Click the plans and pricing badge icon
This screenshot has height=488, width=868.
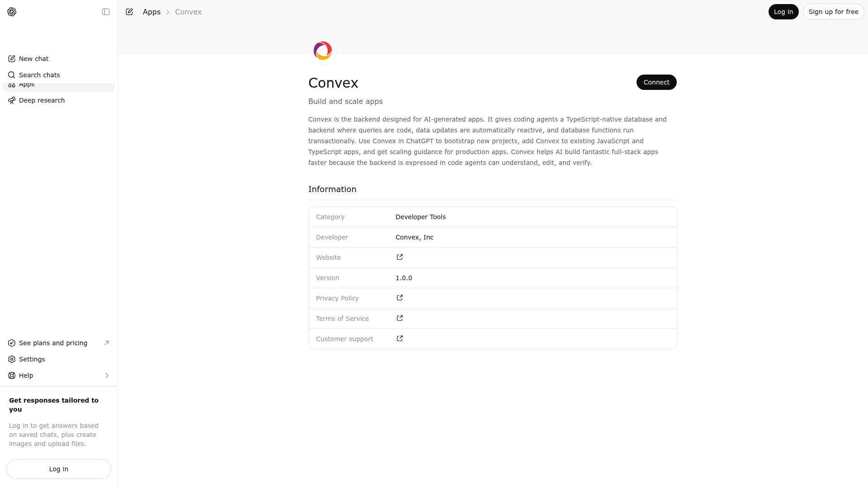tap(12, 343)
